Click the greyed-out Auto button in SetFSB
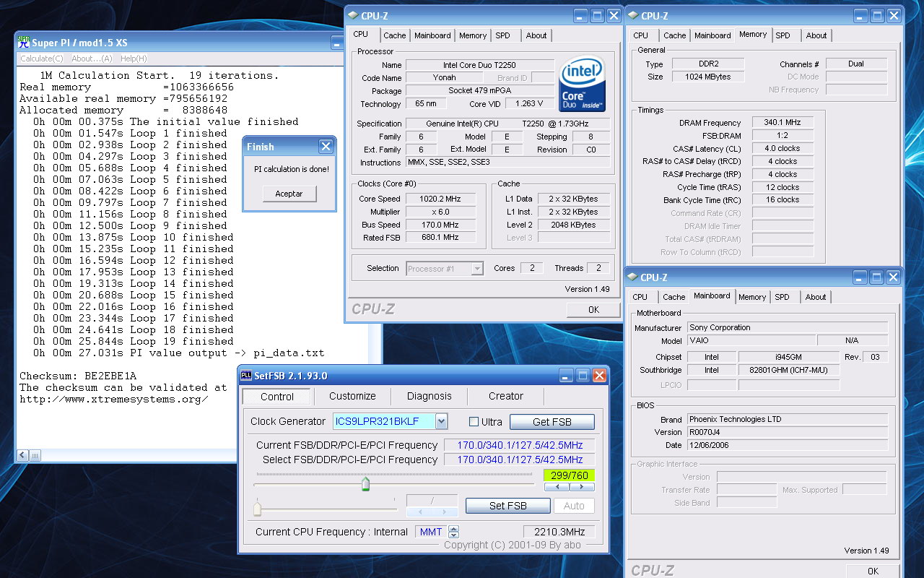 click(x=574, y=506)
